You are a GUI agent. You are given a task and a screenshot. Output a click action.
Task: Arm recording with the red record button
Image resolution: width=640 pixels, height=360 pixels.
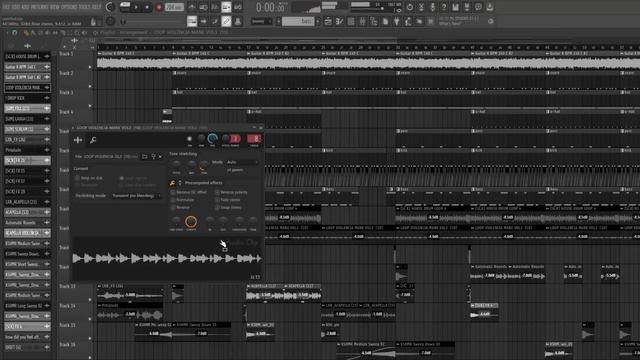tap(159, 7)
